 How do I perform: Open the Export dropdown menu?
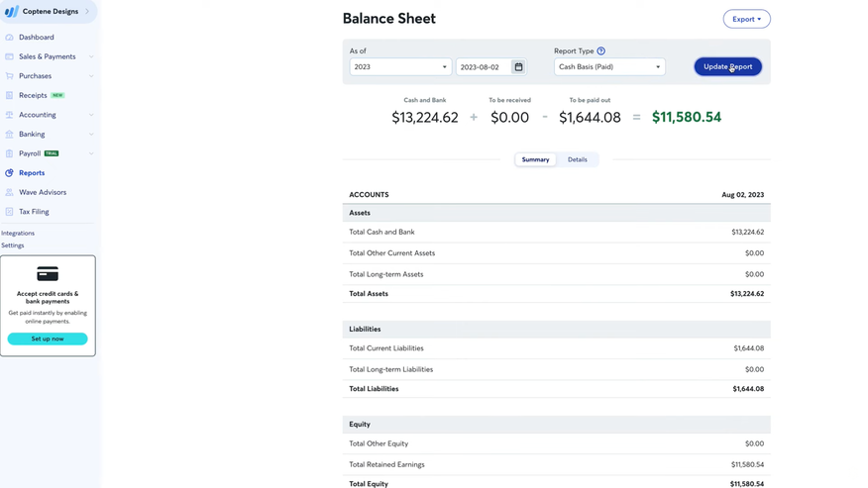tap(746, 19)
